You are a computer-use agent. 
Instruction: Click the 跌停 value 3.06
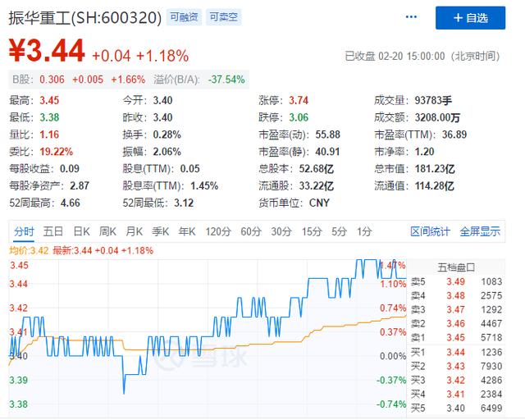299,117
